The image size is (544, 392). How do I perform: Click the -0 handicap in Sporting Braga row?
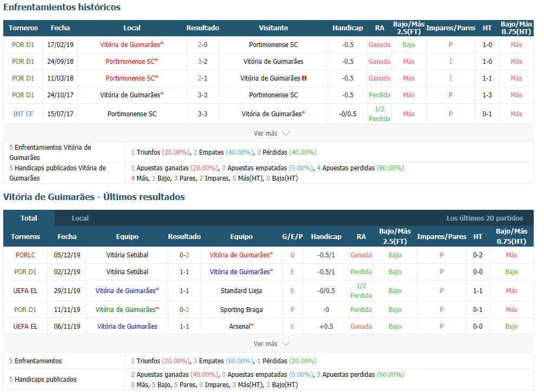pos(326,310)
